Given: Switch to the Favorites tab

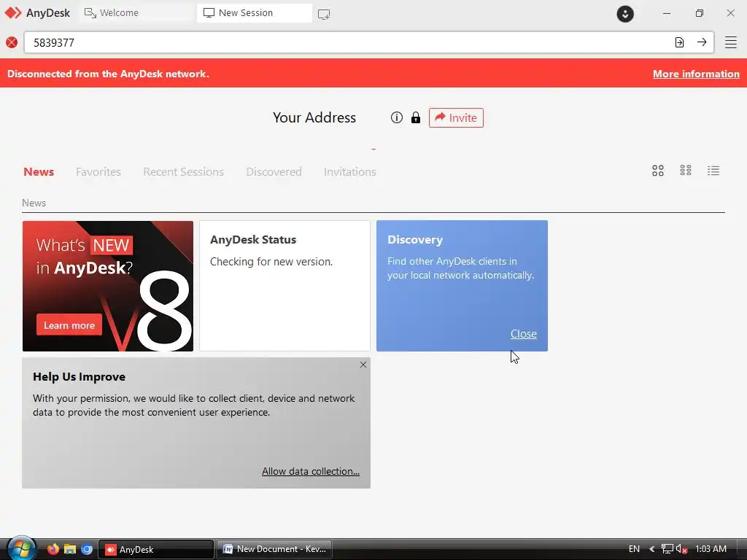Looking at the screenshot, I should 98,172.
